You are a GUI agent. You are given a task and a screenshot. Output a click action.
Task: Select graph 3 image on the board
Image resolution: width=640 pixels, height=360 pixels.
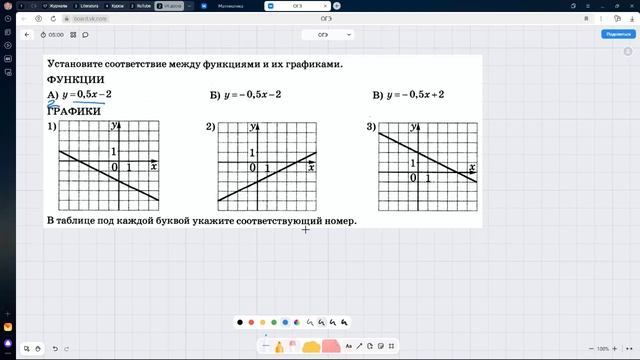click(x=428, y=167)
